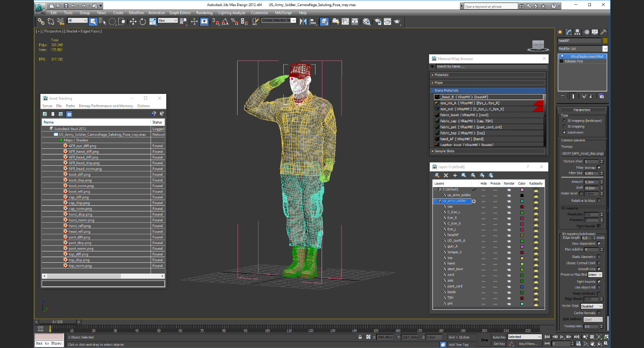Open Preserve Map Bnd dropdown
Screen dimensions: 644x348
coord(595,275)
